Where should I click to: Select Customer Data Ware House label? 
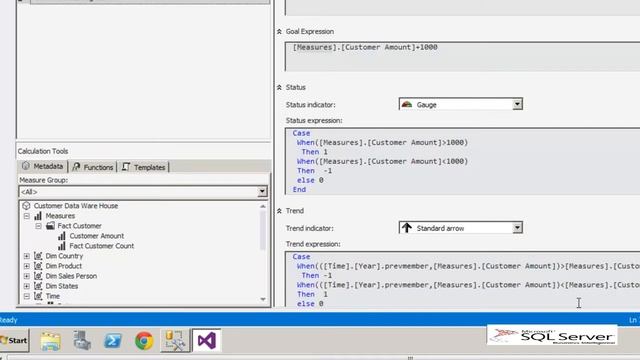pyautogui.click(x=76, y=206)
